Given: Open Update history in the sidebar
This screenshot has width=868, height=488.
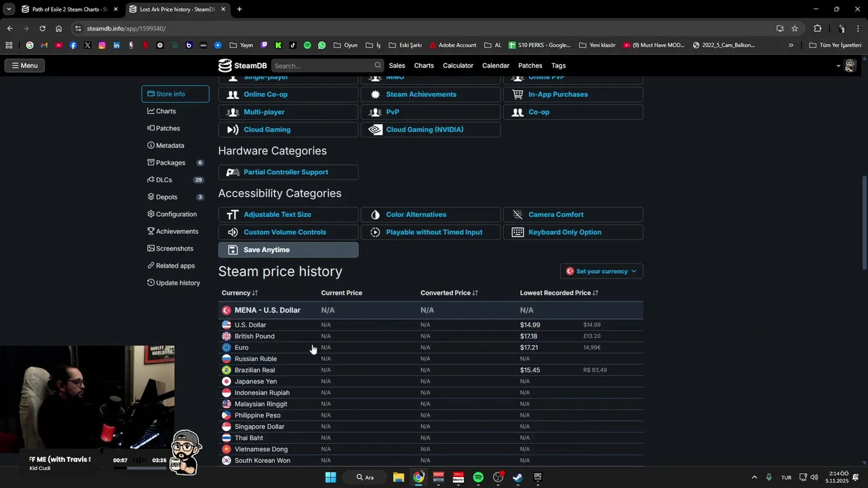Looking at the screenshot, I should (175, 283).
